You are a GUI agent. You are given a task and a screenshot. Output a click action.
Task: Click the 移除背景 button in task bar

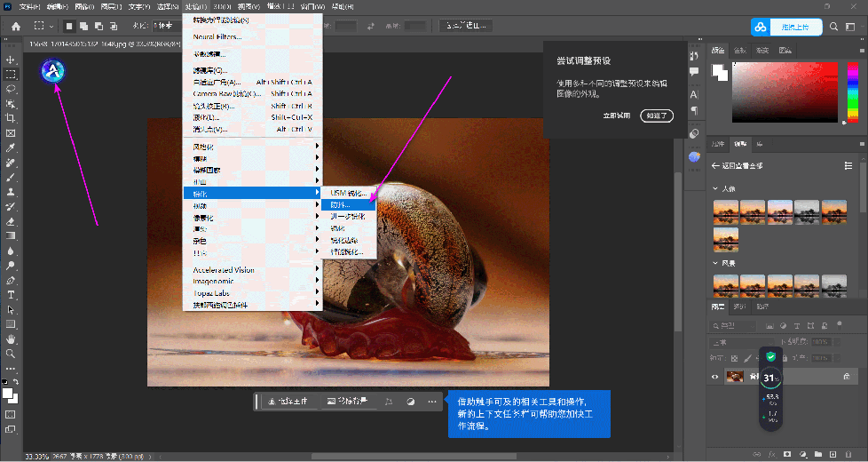(x=347, y=401)
